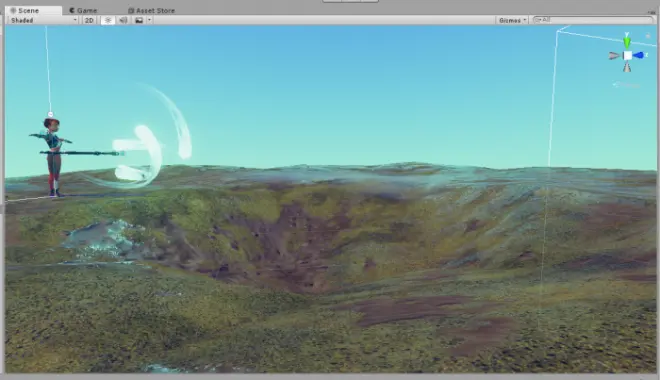
Task: Toggle 2D view mode button
Action: pyautogui.click(x=89, y=20)
